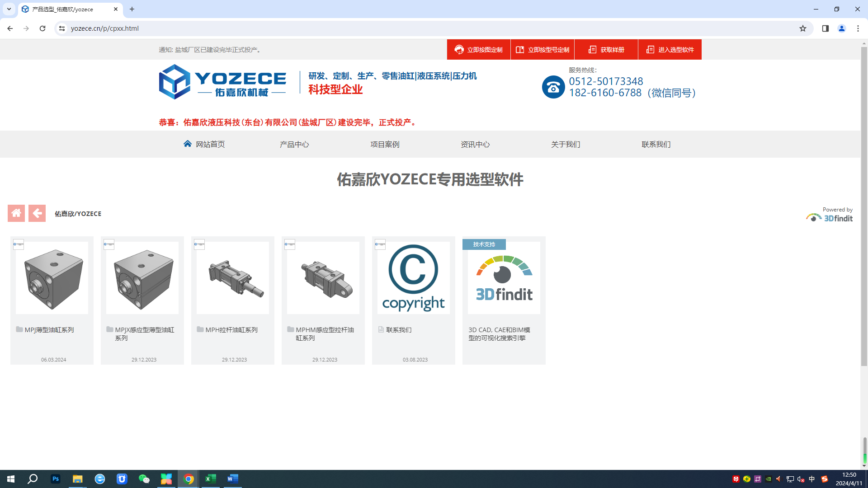
Task: View site information icon in address bar
Action: click(62, 28)
